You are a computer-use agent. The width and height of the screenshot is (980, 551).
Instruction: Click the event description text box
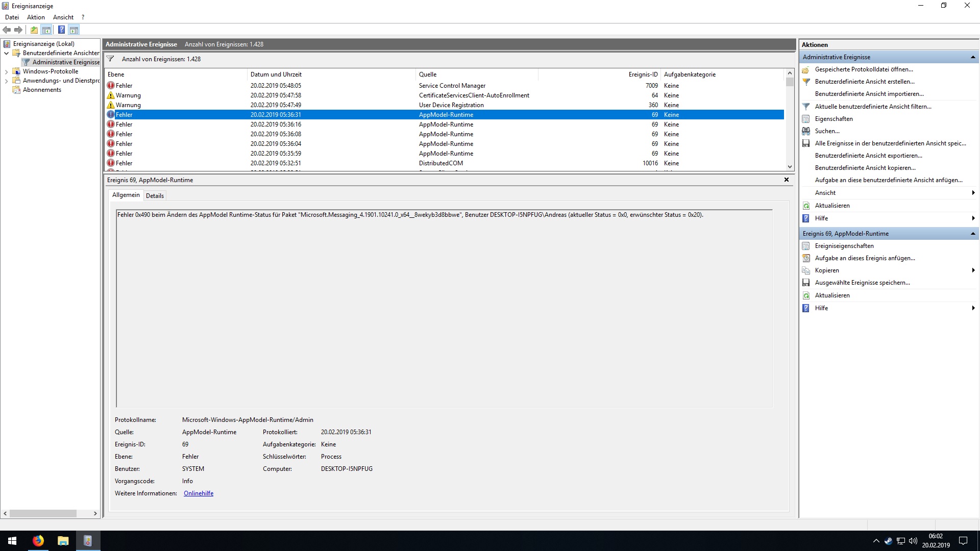pos(444,308)
